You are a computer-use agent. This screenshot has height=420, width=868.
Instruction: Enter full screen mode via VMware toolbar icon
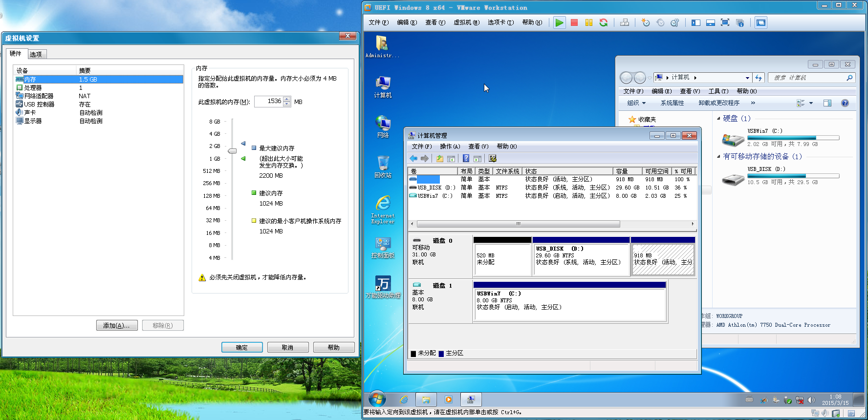pyautogui.click(x=725, y=22)
